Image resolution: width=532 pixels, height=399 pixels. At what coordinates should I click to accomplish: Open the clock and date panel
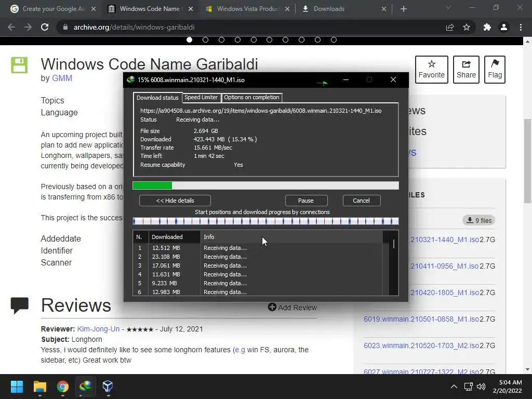tap(507, 387)
